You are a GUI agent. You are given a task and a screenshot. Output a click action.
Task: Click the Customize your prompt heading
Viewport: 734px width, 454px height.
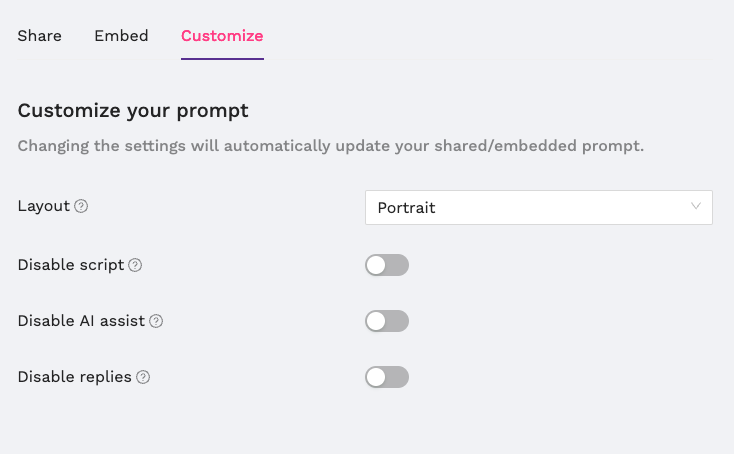coord(133,111)
